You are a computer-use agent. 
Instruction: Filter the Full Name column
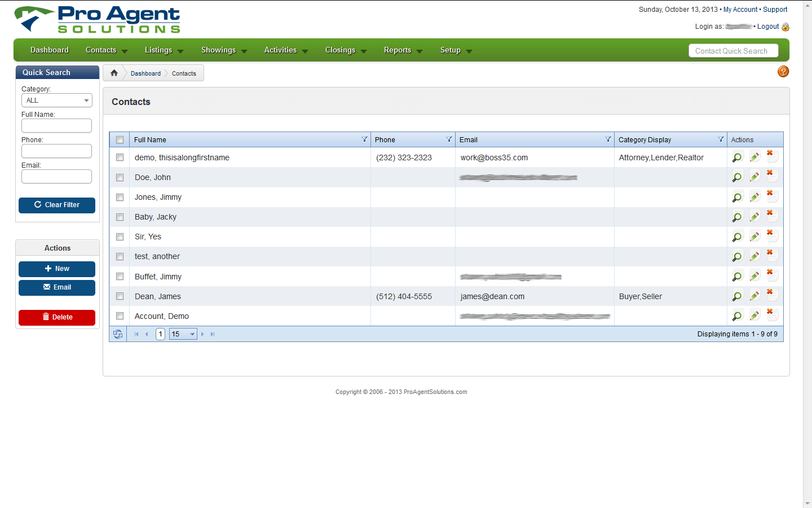point(364,139)
